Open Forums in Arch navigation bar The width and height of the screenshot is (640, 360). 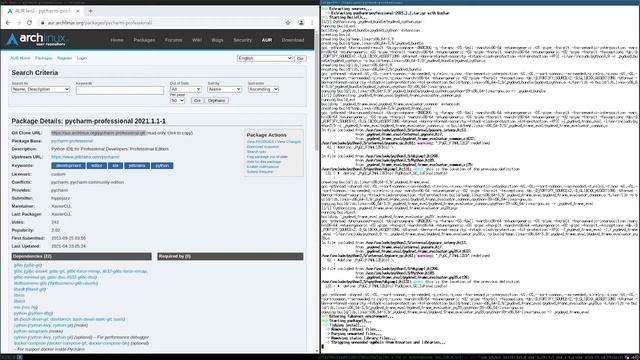click(x=173, y=40)
